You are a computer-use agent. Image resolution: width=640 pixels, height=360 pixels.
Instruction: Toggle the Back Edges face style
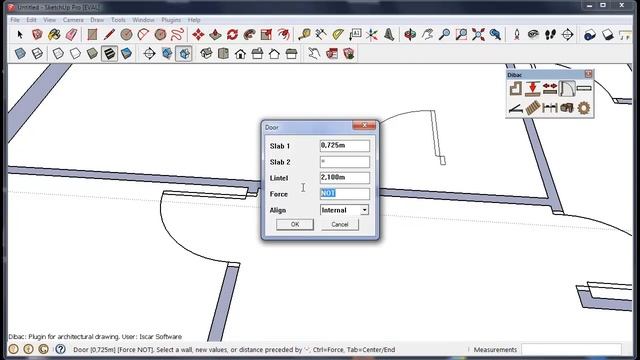(37, 53)
